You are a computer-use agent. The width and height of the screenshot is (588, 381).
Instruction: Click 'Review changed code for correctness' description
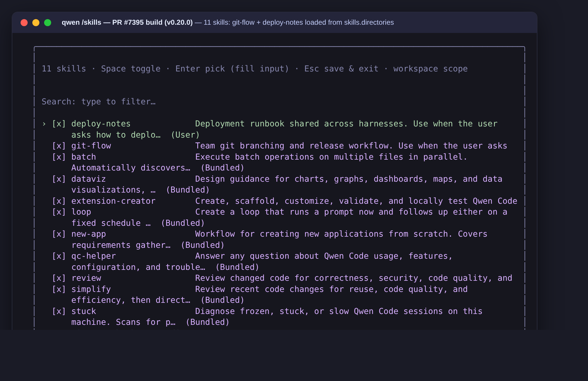point(284,278)
